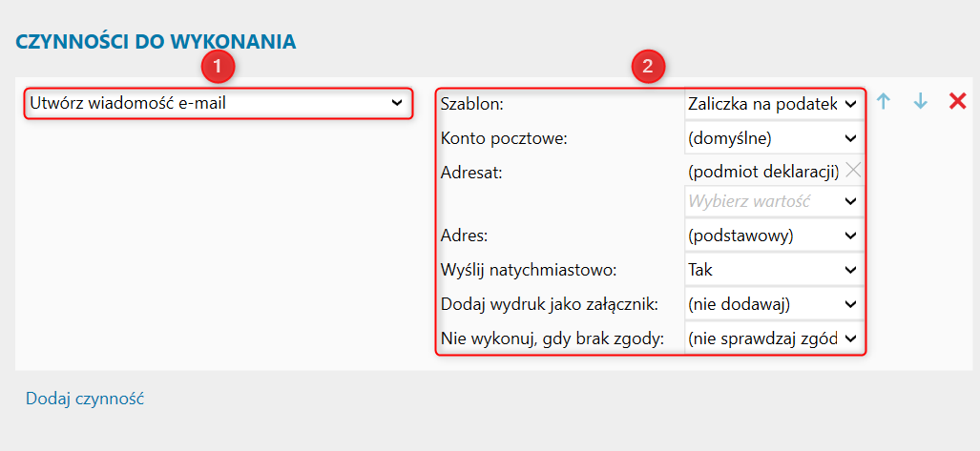Click the 'Konto pocztowe:' label
Viewport: 980px width, 451px height.
click(504, 138)
